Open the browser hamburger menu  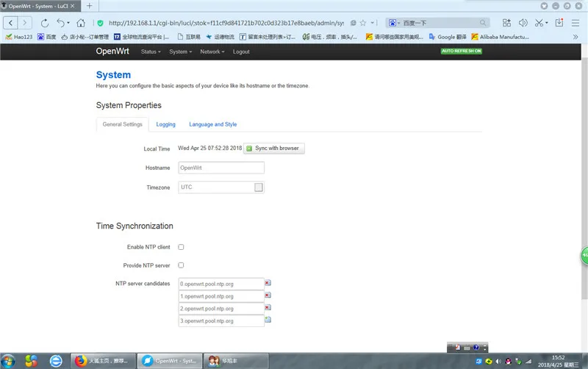click(576, 23)
